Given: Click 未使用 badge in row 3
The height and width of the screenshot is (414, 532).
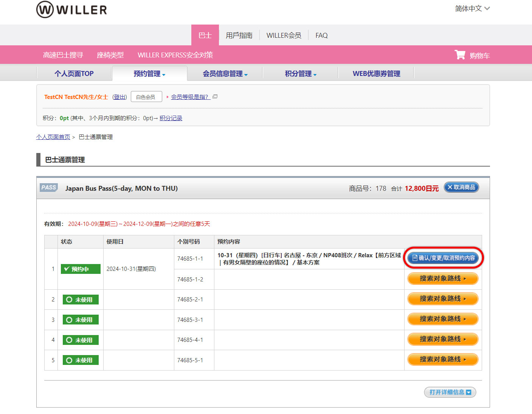Looking at the screenshot, I should pyautogui.click(x=81, y=320).
